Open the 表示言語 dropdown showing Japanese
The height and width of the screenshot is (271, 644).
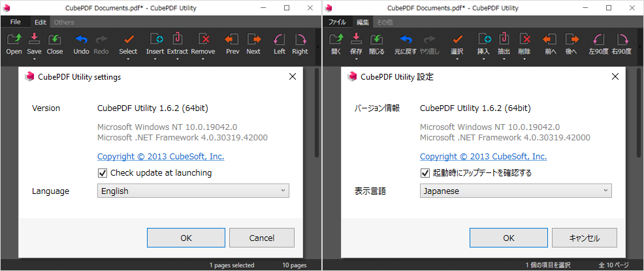pos(515,191)
